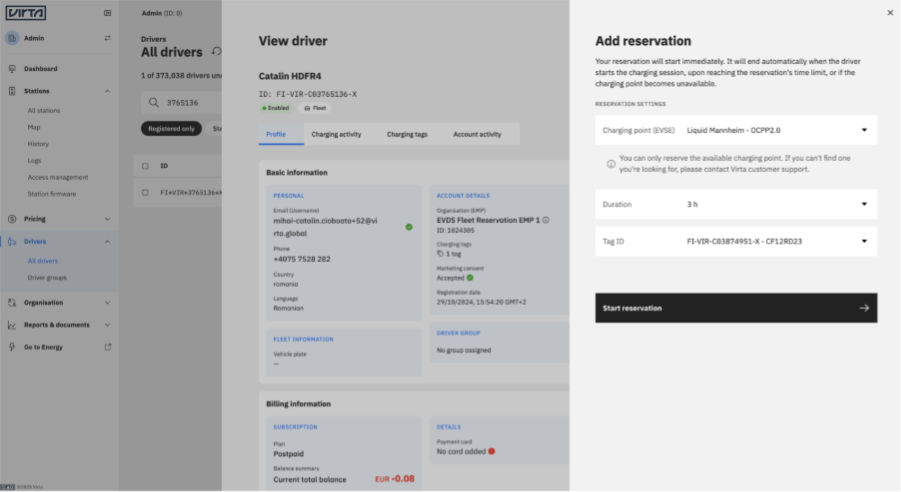
Task: Switch to the Profile tab
Action: pyautogui.click(x=276, y=134)
